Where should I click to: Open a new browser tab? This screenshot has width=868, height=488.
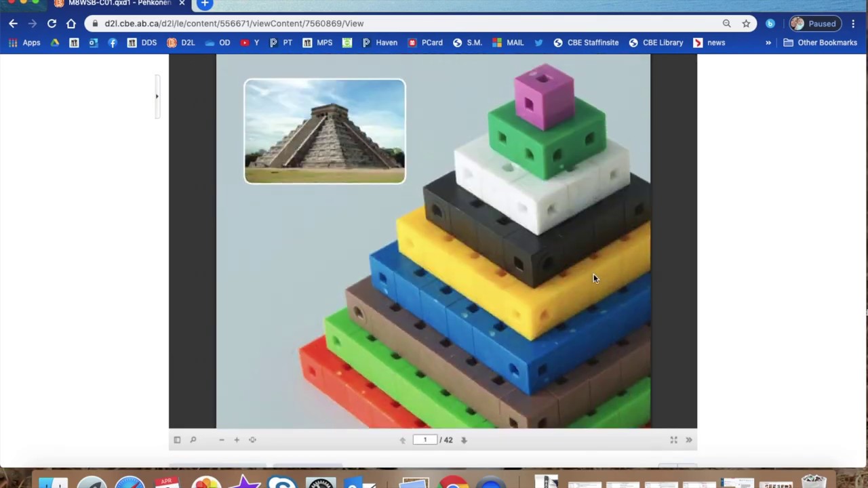point(204,4)
